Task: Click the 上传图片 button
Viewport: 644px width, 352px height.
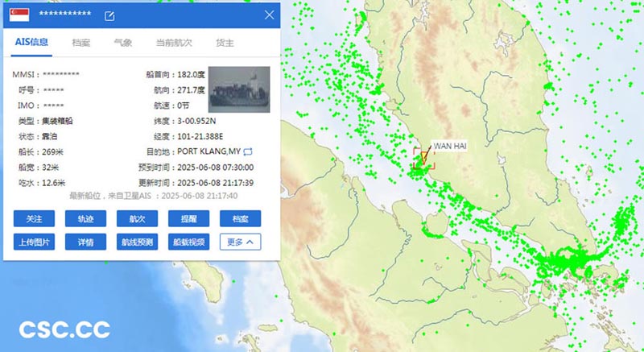Action: coord(34,241)
